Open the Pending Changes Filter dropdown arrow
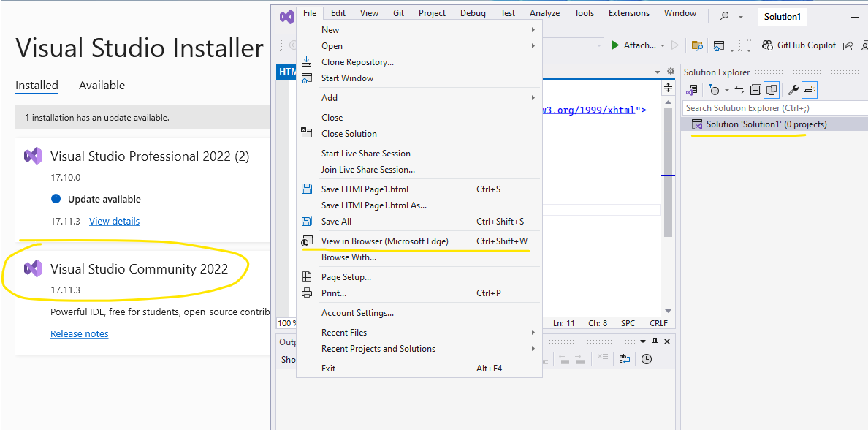The height and width of the screenshot is (430, 868). (x=726, y=90)
